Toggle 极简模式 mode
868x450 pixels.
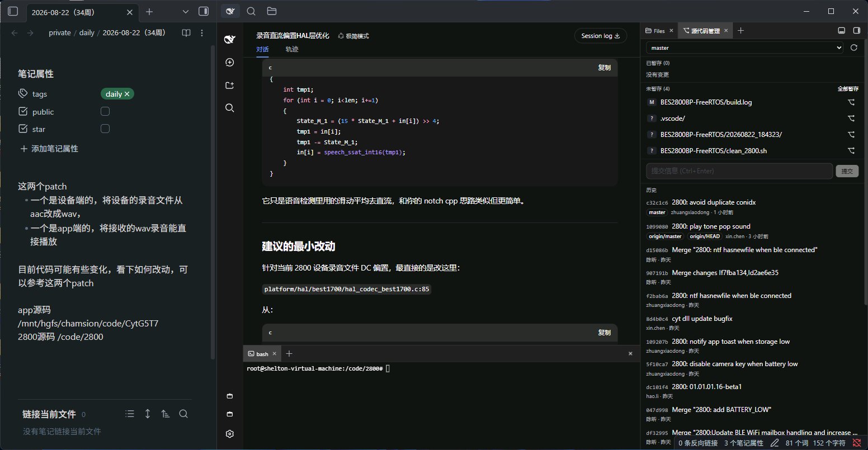[353, 36]
